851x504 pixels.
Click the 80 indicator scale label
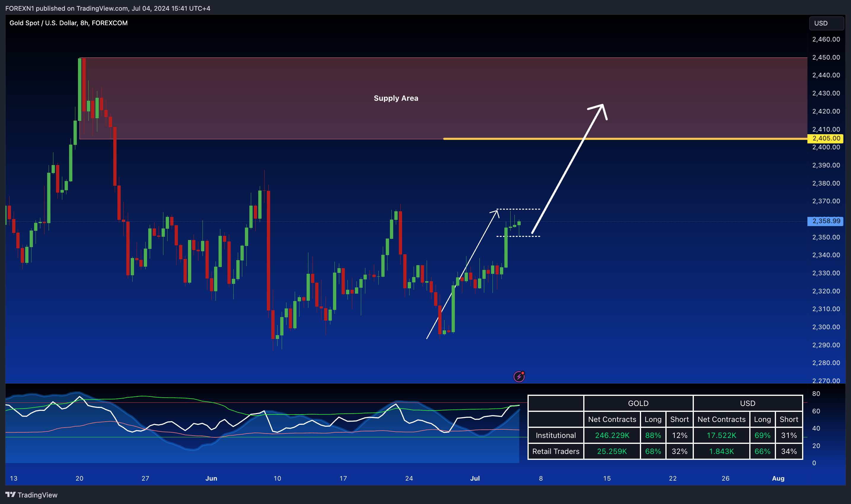[x=816, y=393]
